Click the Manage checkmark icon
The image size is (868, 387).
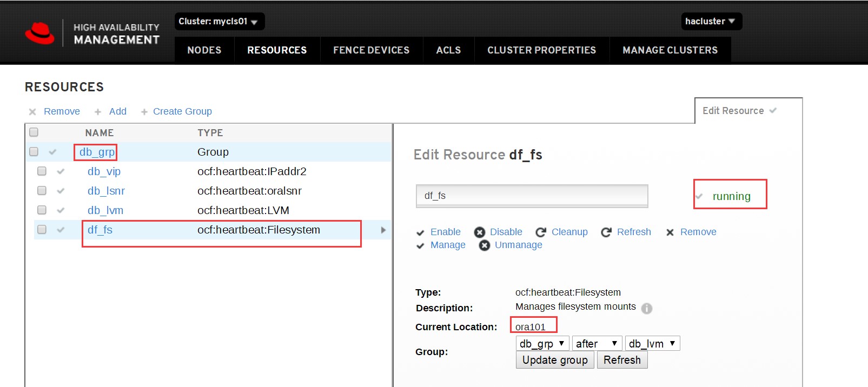(420, 246)
